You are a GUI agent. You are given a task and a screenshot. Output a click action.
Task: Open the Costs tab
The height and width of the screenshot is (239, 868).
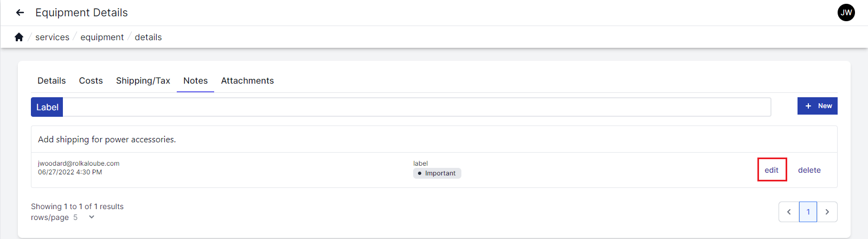pyautogui.click(x=91, y=80)
